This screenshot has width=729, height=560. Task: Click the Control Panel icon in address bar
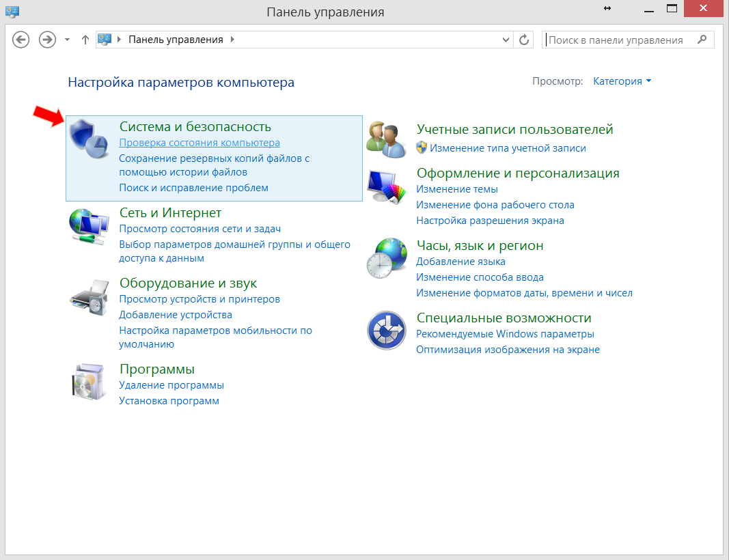[x=105, y=40]
